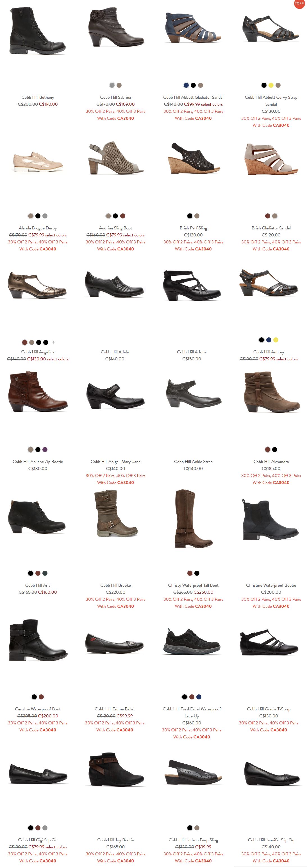Open Christy Waterproof Tall Boot link
Viewport: 307px width, 868px height.
click(193, 585)
